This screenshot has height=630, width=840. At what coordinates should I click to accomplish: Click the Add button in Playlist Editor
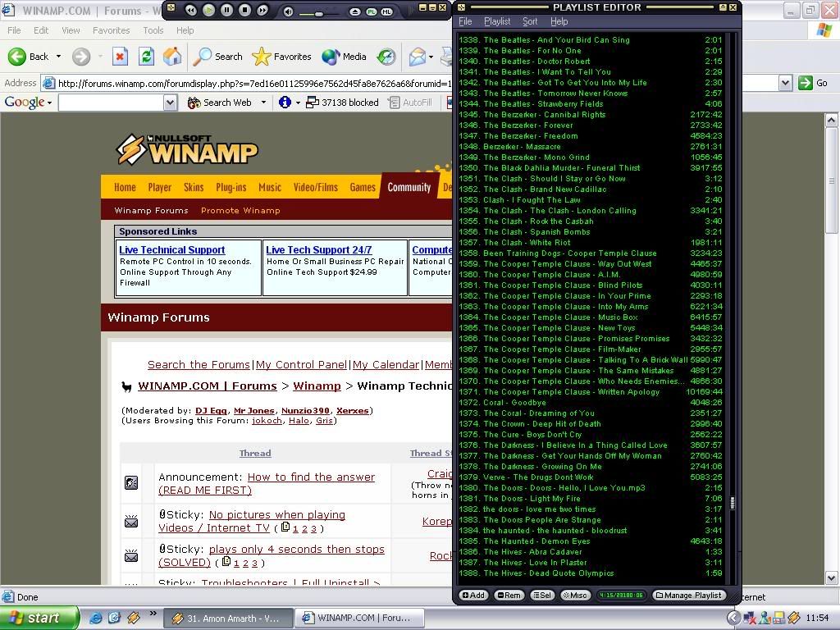click(x=473, y=596)
